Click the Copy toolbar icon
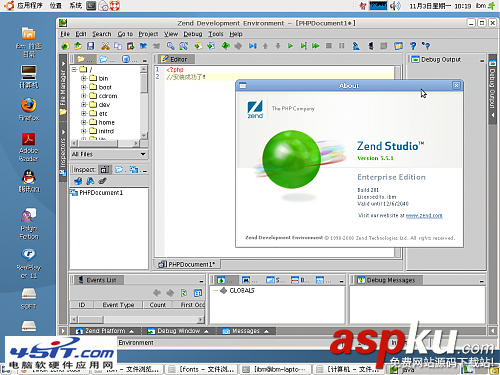The image size is (500, 375). tap(118, 46)
